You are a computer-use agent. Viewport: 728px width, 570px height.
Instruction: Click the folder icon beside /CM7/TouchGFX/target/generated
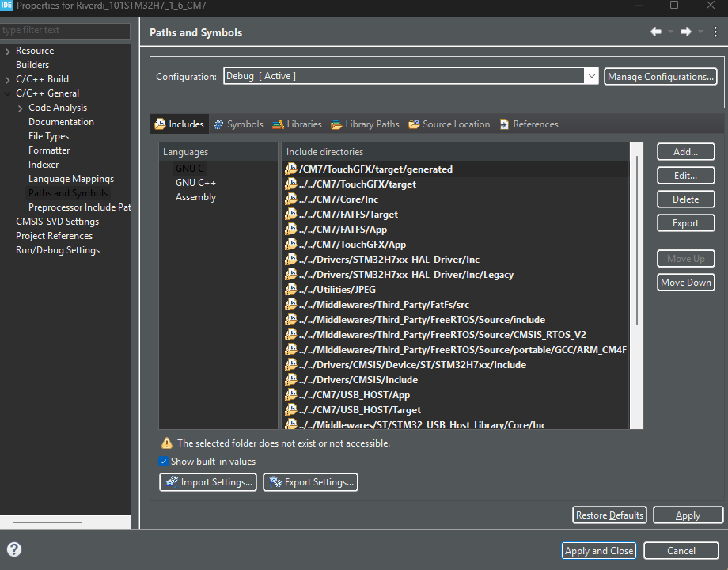click(x=290, y=169)
